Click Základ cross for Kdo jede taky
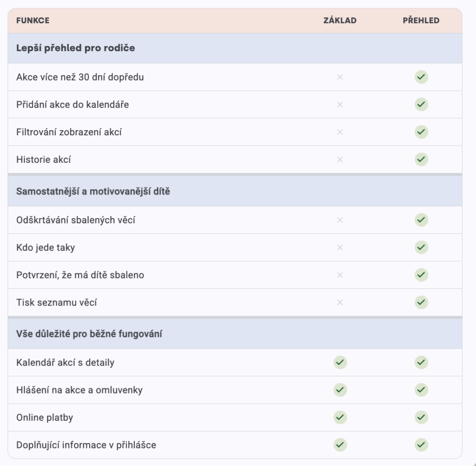 coord(340,247)
